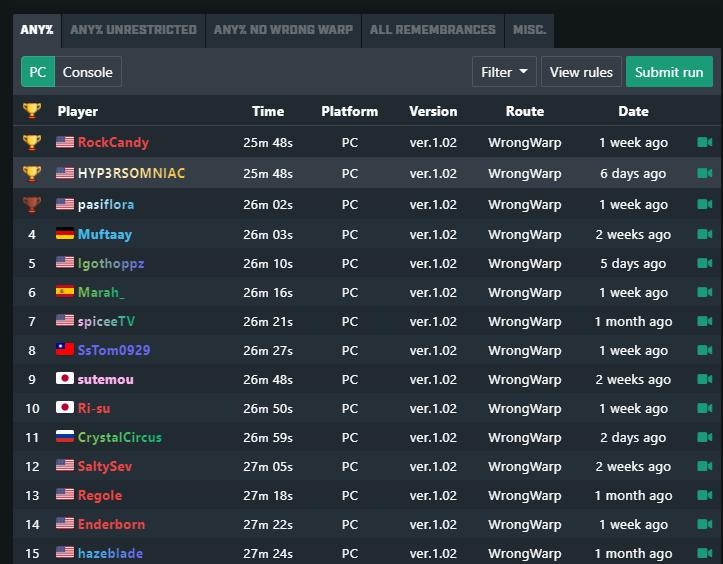723x564 pixels.
Task: Click the trophy icon in table header
Action: tap(32, 111)
